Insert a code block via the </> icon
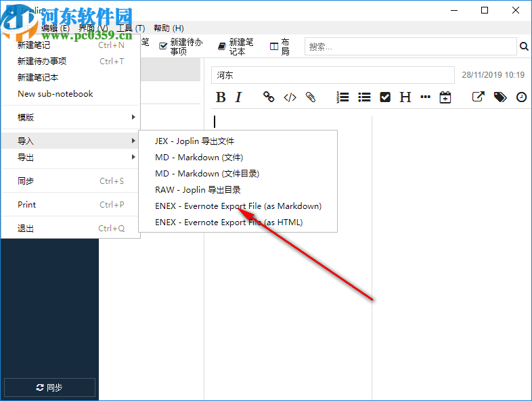Viewport: 532px width, 401px height. click(x=290, y=97)
